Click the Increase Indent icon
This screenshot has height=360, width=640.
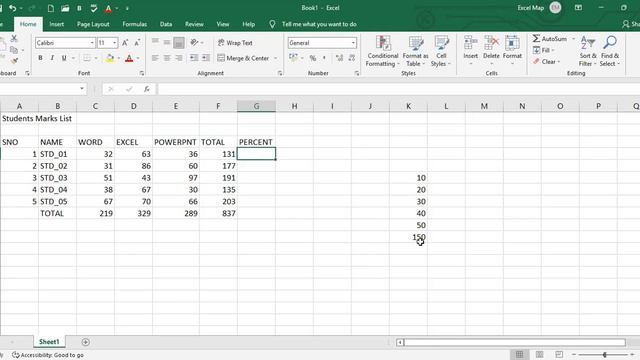[206, 58]
